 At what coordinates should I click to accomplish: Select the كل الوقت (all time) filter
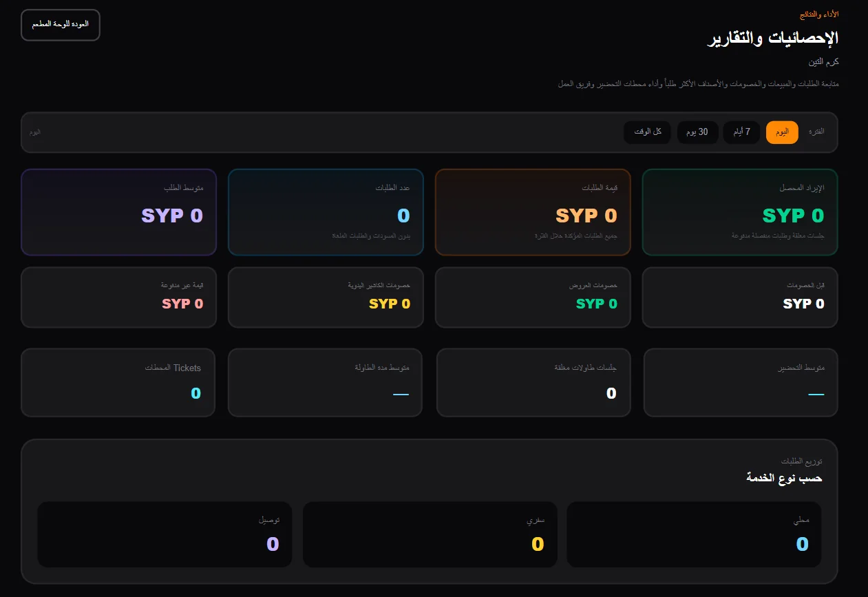coord(648,132)
